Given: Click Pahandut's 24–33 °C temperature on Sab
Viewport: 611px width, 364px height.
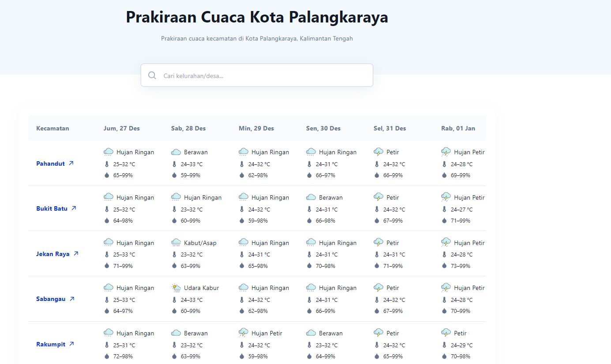Looking at the screenshot, I should [x=192, y=164].
